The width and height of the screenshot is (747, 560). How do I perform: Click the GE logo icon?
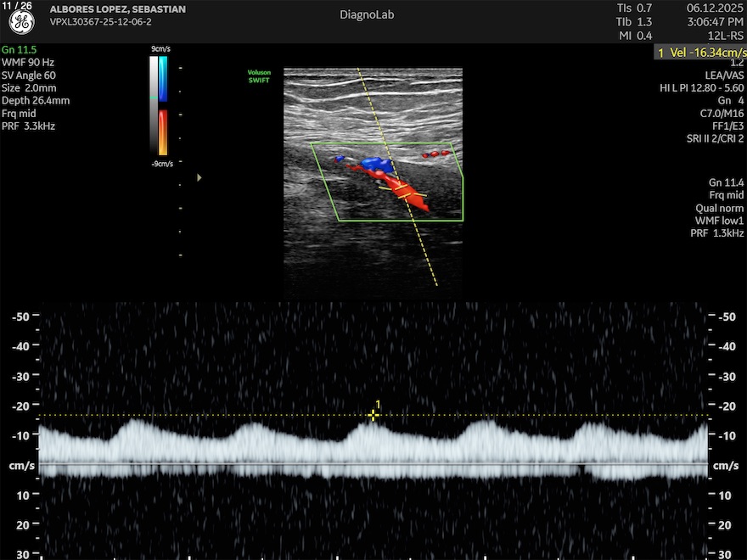click(21, 23)
